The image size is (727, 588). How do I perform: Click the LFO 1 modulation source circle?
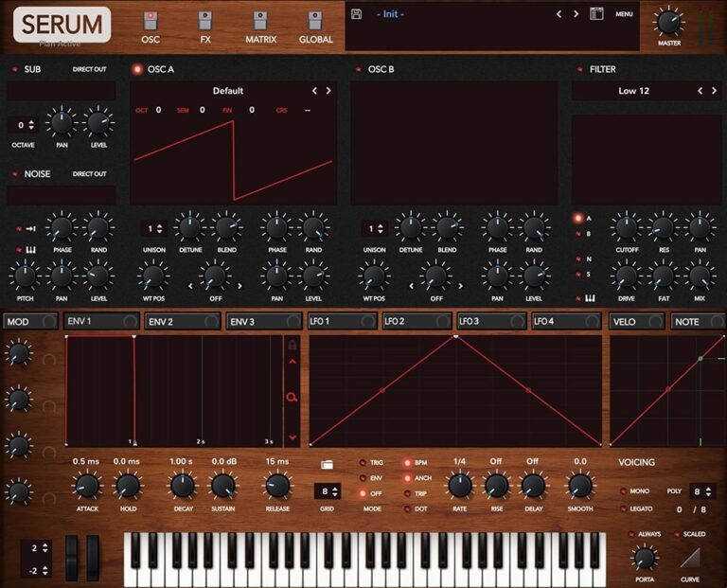point(368,321)
